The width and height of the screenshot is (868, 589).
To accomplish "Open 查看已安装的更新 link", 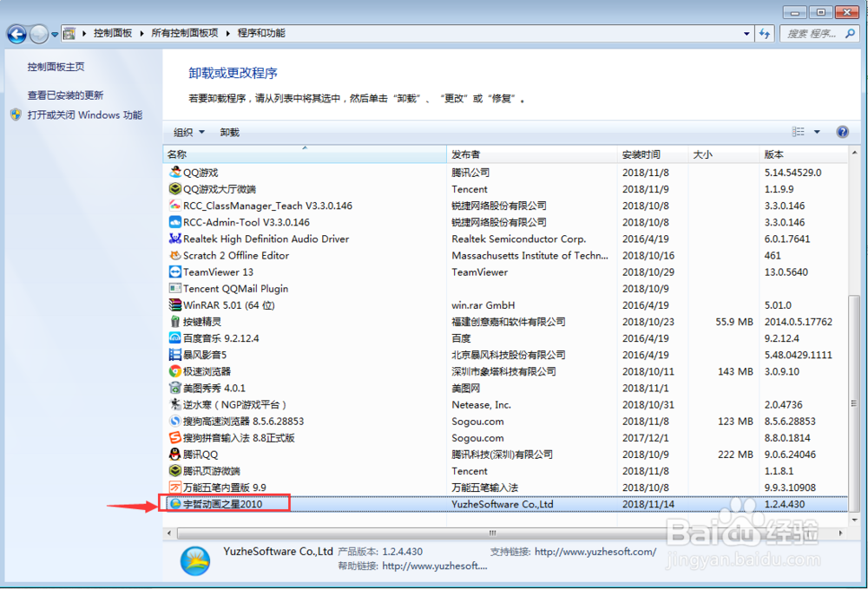I will click(x=65, y=95).
